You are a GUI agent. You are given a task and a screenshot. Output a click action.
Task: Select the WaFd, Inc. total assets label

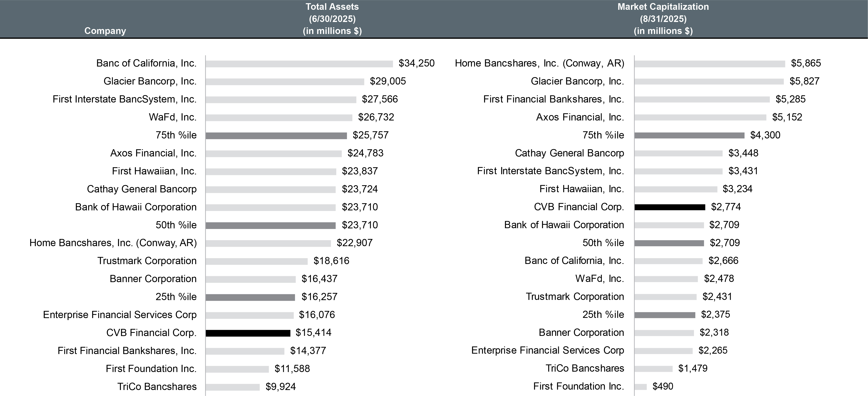172,117
